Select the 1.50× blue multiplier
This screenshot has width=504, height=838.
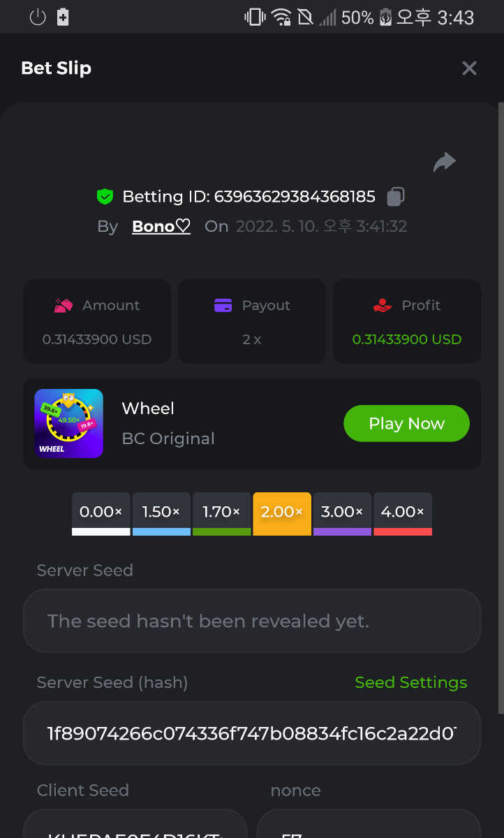point(161,513)
